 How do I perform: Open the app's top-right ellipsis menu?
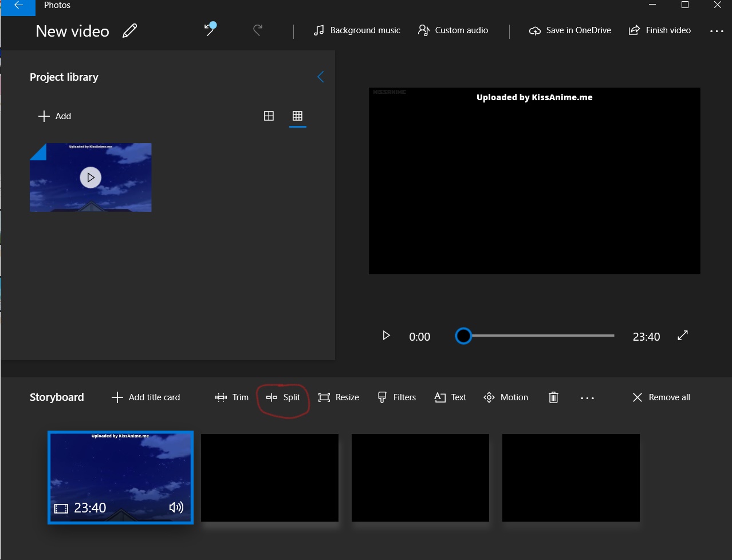(717, 31)
